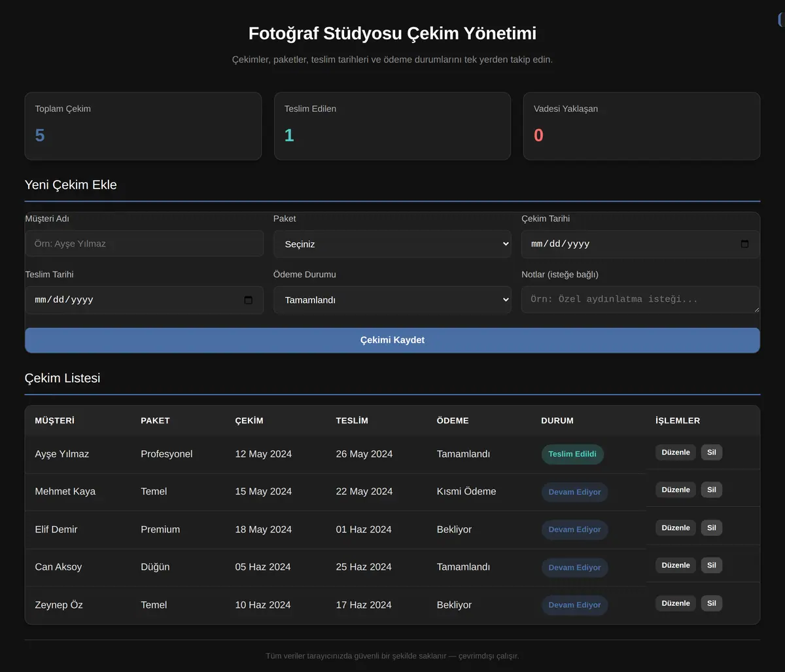Delete Ayşe Yılmaz's row with Sil

[x=712, y=453]
